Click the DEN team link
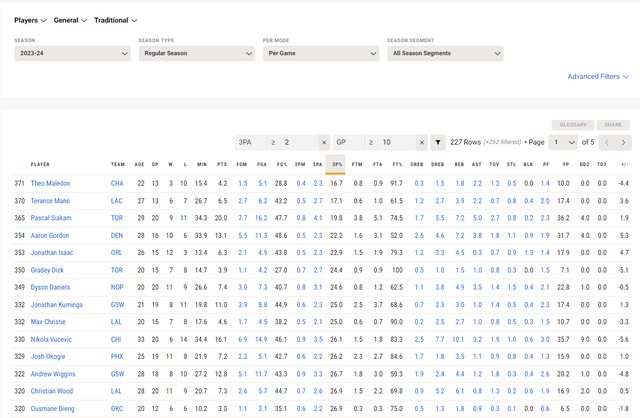Viewport: 640px width, 418px height. pos(118,234)
